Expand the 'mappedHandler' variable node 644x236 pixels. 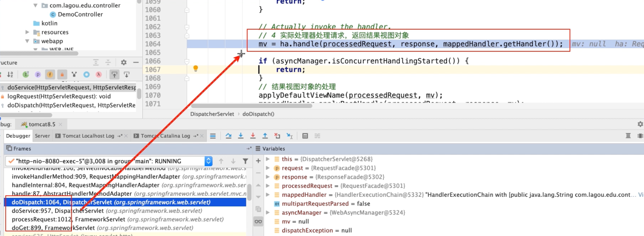(268, 195)
